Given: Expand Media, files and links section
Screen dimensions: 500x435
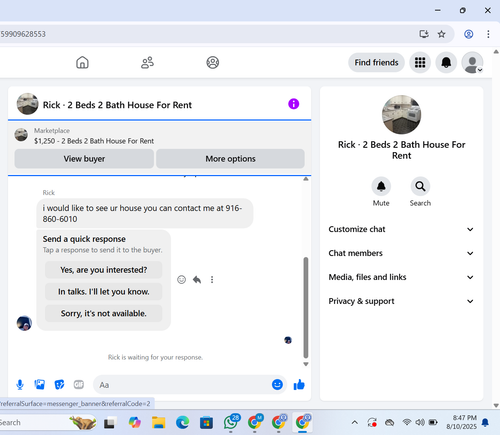Looking at the screenshot, I should (401, 277).
